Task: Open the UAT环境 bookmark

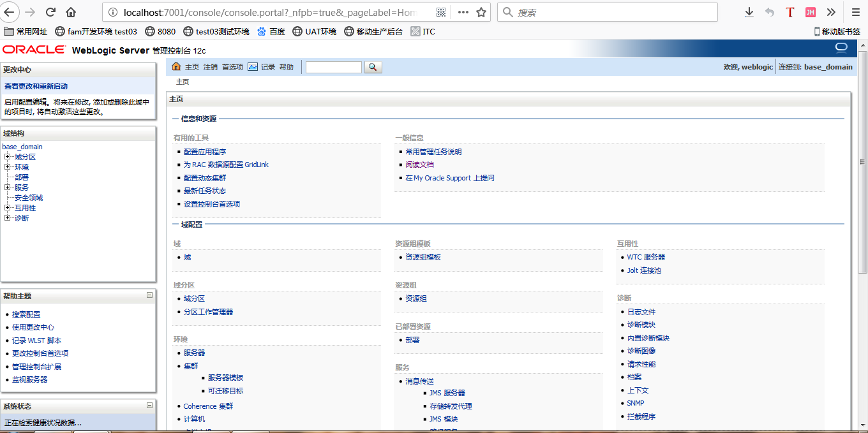Action: (x=315, y=31)
